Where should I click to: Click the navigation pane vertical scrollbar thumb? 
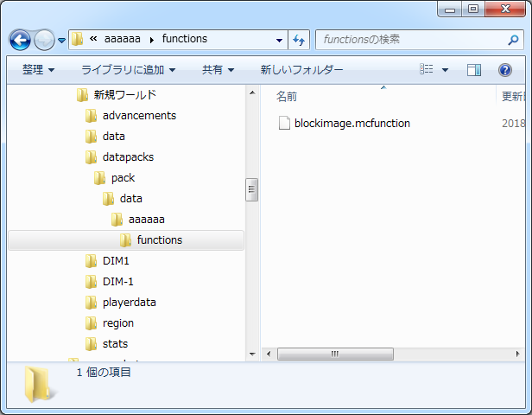point(251,190)
